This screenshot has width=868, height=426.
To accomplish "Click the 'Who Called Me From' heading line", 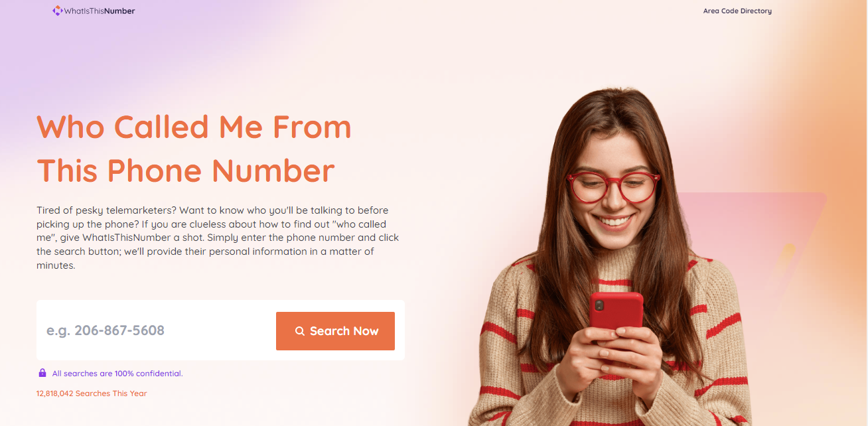I will 194,126.
